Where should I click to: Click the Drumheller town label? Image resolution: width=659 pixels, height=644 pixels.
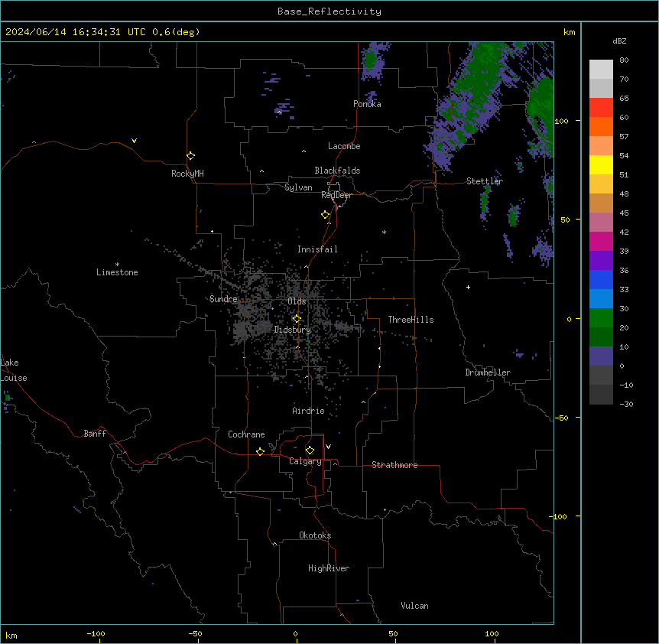pos(488,372)
